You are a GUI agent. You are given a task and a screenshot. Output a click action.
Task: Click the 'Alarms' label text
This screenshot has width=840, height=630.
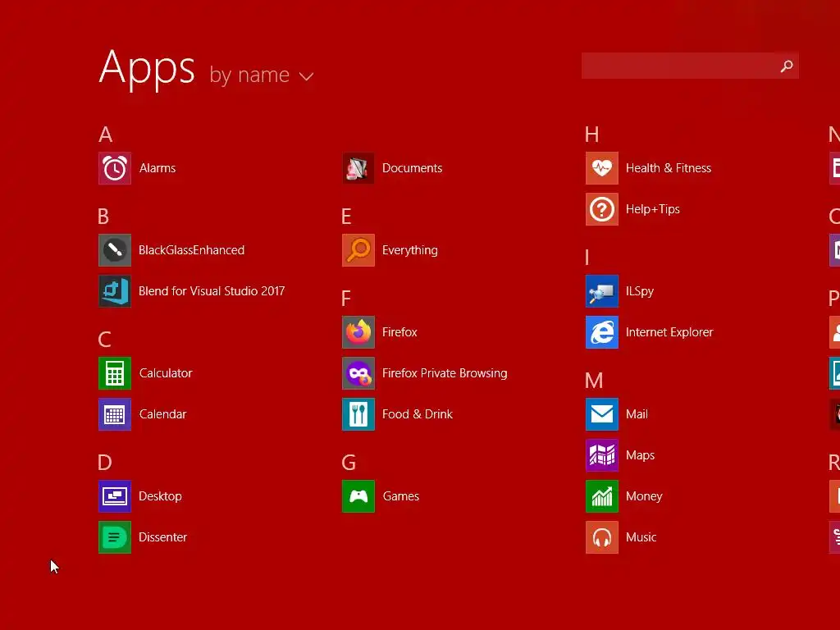157,168
